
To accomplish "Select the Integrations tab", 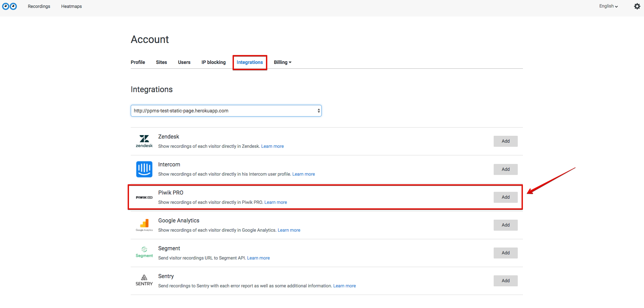I will click(250, 62).
